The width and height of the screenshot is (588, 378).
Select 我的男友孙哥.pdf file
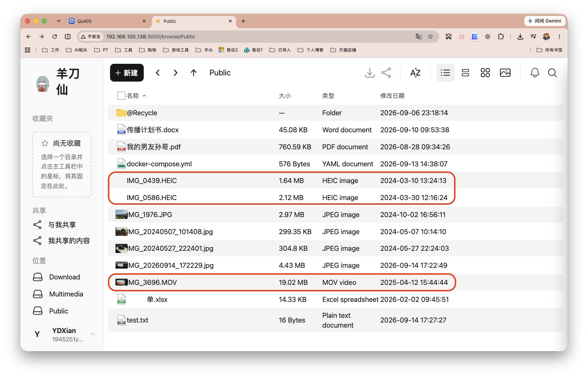336,147
